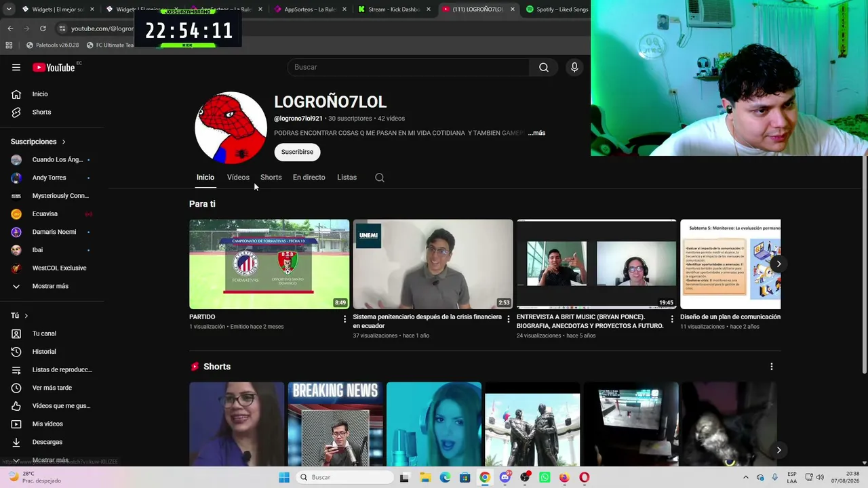Open the YouTube guide hamburger menu
This screenshot has width=868, height=488.
16,67
